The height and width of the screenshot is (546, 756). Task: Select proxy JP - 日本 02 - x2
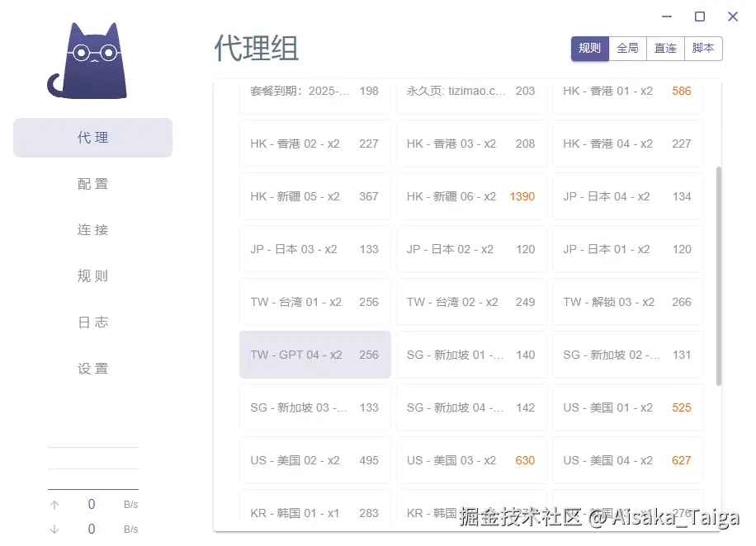[471, 249]
